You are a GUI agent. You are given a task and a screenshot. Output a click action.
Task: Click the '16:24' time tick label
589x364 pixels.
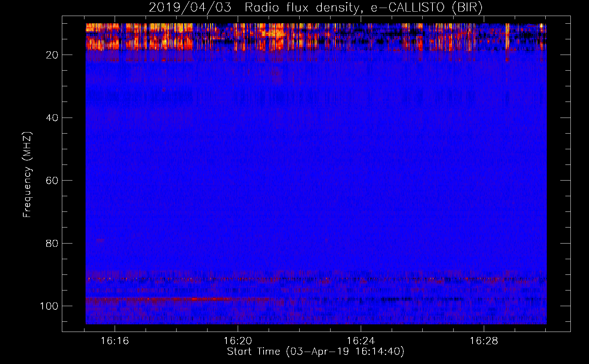pos(361,341)
